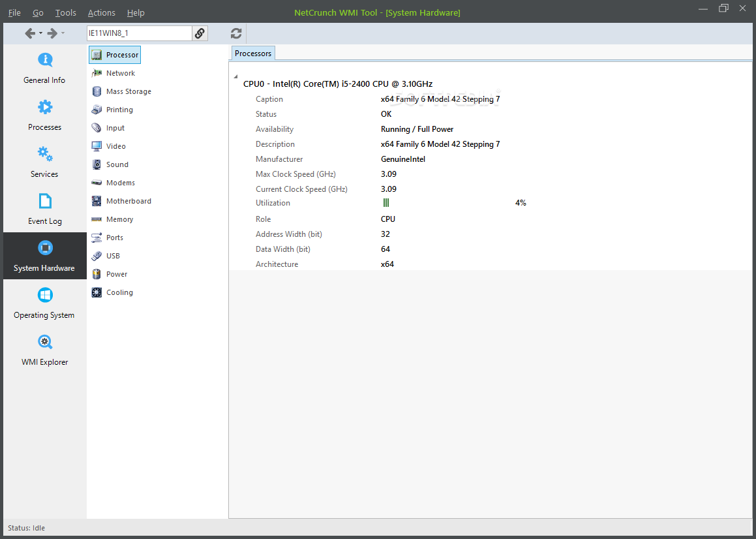
Task: Click the CPU Utilization progress bar
Action: [x=386, y=203]
